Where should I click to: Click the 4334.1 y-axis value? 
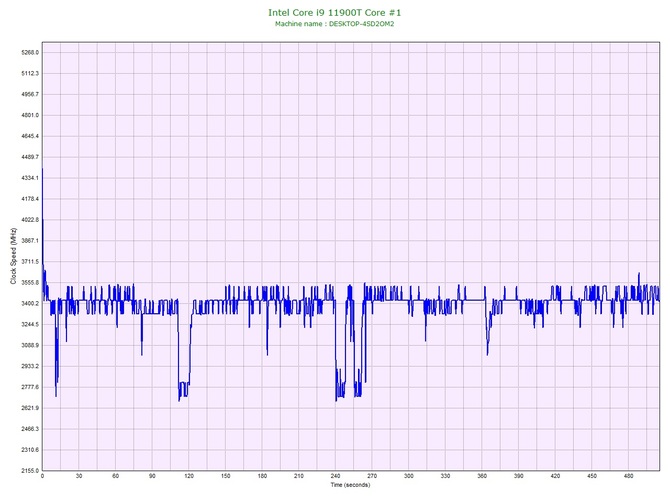pyautogui.click(x=30, y=178)
